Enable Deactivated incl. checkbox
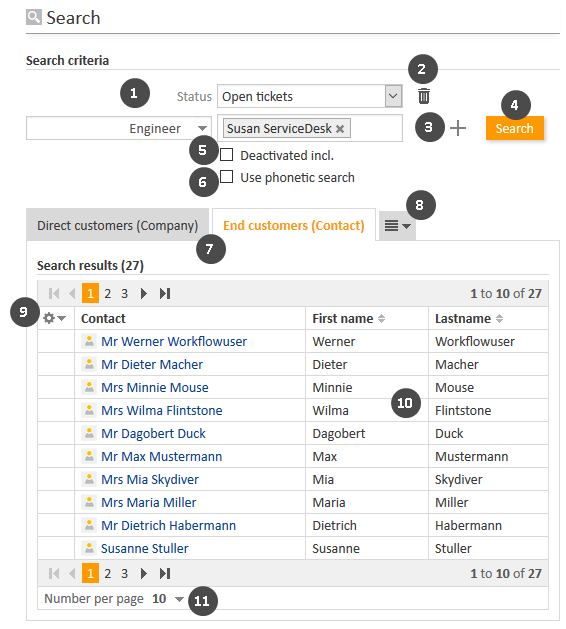This screenshot has width=566, height=629. point(227,154)
